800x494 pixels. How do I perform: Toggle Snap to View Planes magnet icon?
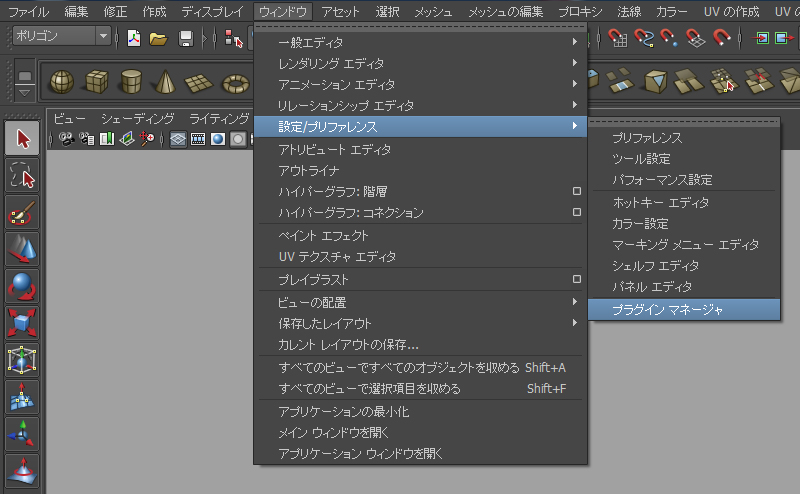point(695,38)
